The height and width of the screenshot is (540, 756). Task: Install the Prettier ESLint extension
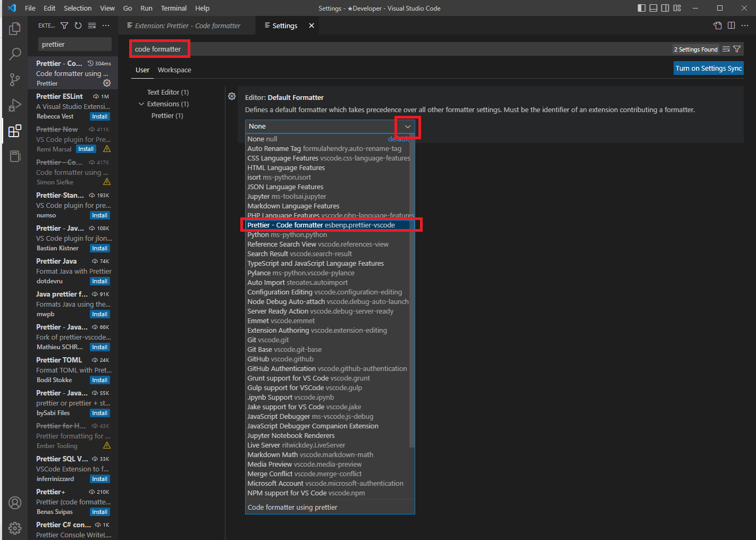100,116
